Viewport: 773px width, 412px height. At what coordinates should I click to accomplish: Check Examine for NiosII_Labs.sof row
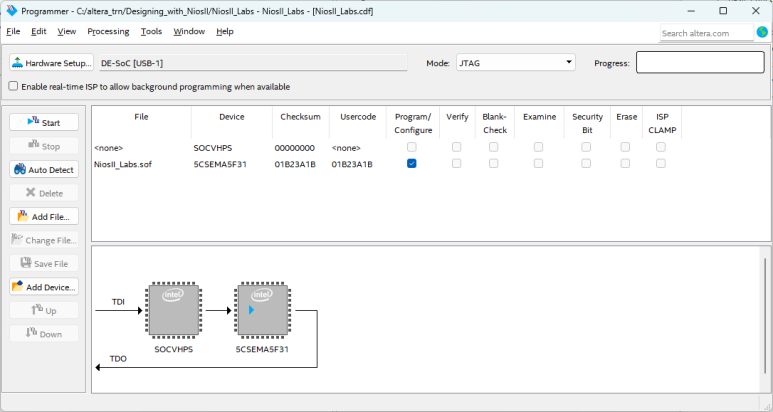[538, 163]
